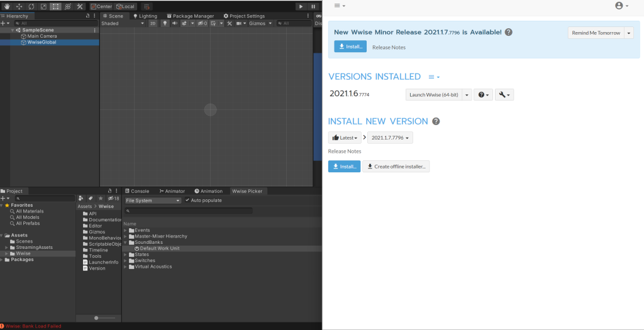Expand Master-Mixer Hierarchy folder

[x=126, y=236]
